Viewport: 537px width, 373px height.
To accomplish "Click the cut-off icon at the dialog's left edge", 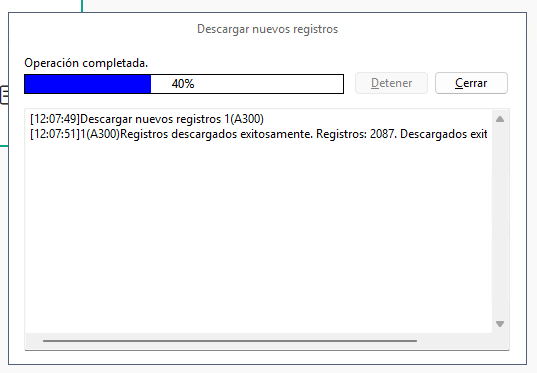I will coord(4,95).
